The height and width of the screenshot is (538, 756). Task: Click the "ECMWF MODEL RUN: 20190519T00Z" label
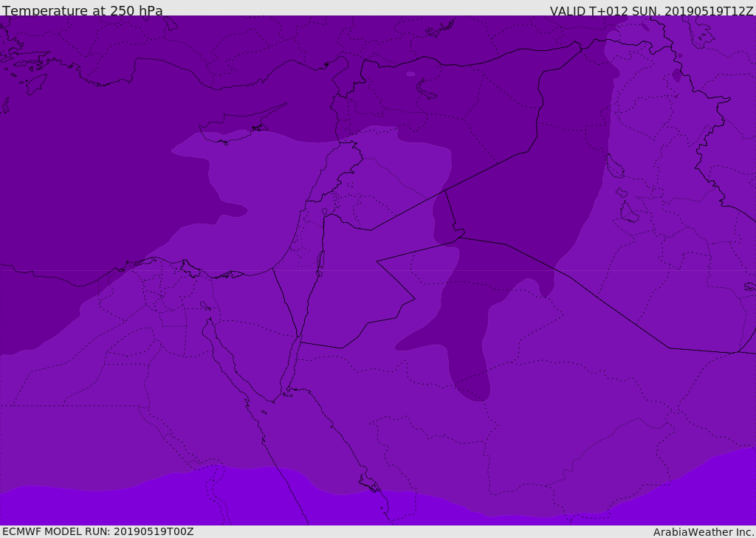coord(97,531)
